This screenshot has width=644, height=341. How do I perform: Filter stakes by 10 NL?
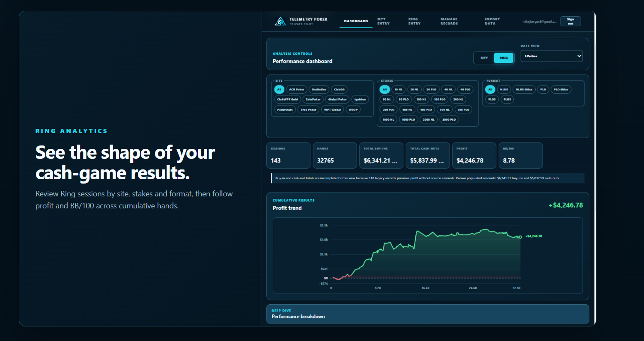click(x=398, y=89)
